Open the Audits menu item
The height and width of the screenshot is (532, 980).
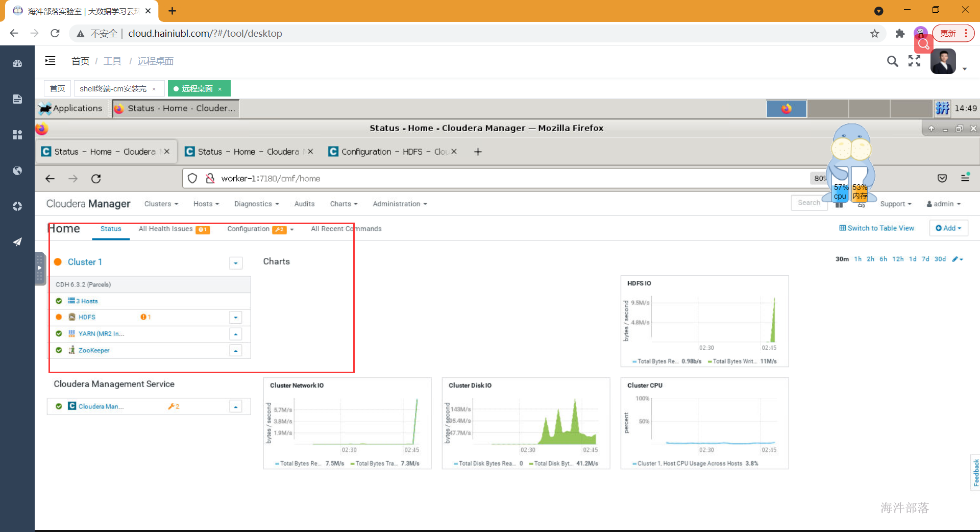click(x=304, y=204)
